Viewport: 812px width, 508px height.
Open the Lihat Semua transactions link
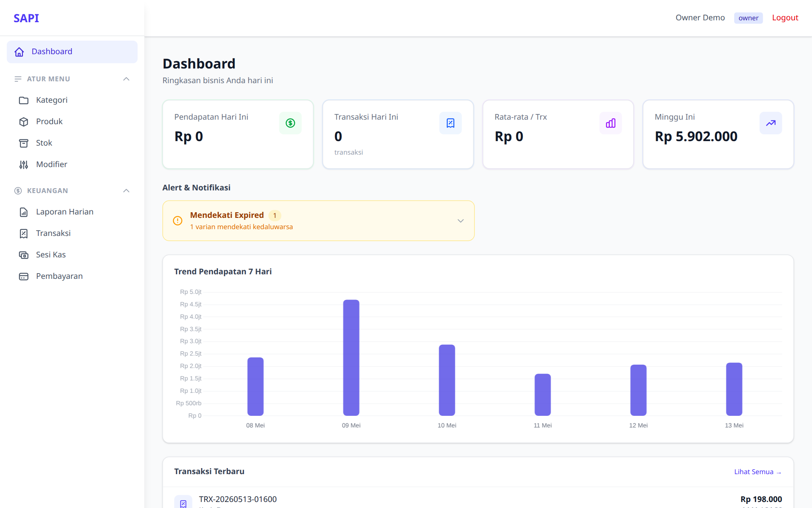coord(757,472)
